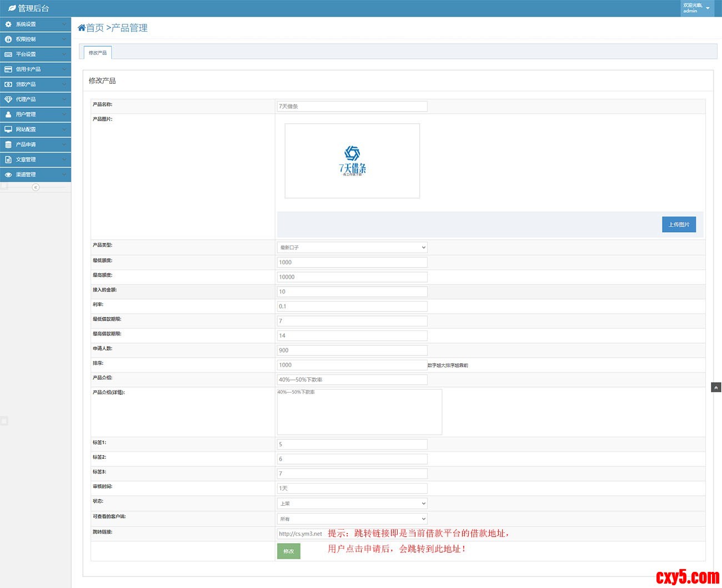Select the 修改产品 tab
Viewport: 722px width, 588px height.
coord(98,53)
